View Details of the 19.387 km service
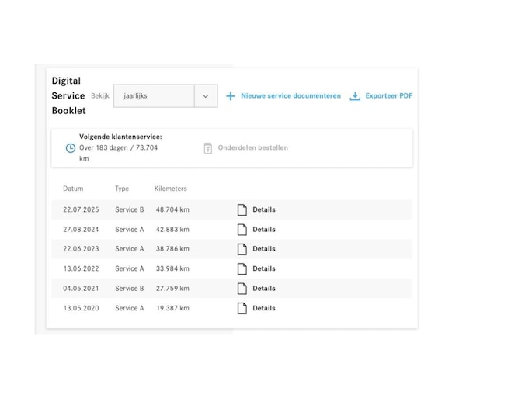532x398 pixels. tap(264, 308)
